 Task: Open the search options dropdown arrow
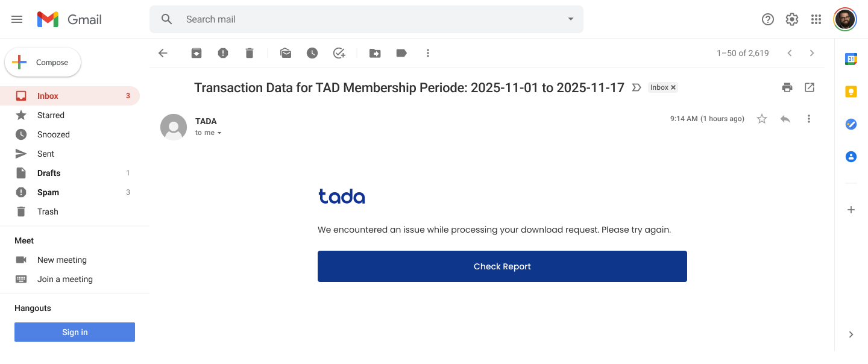coord(571,19)
